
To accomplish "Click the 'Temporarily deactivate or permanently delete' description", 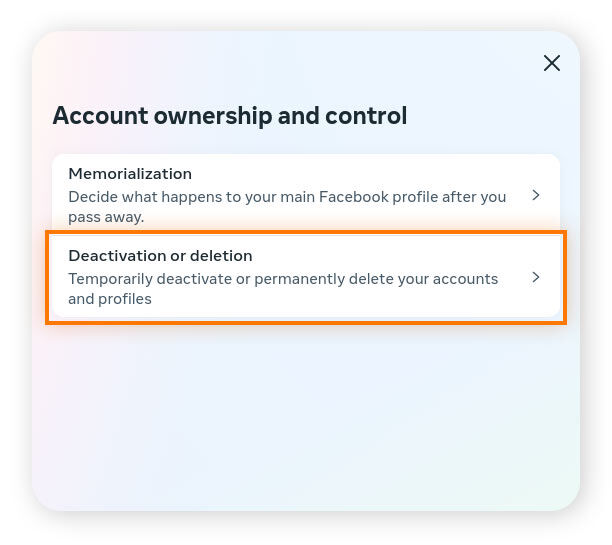I will click(283, 289).
